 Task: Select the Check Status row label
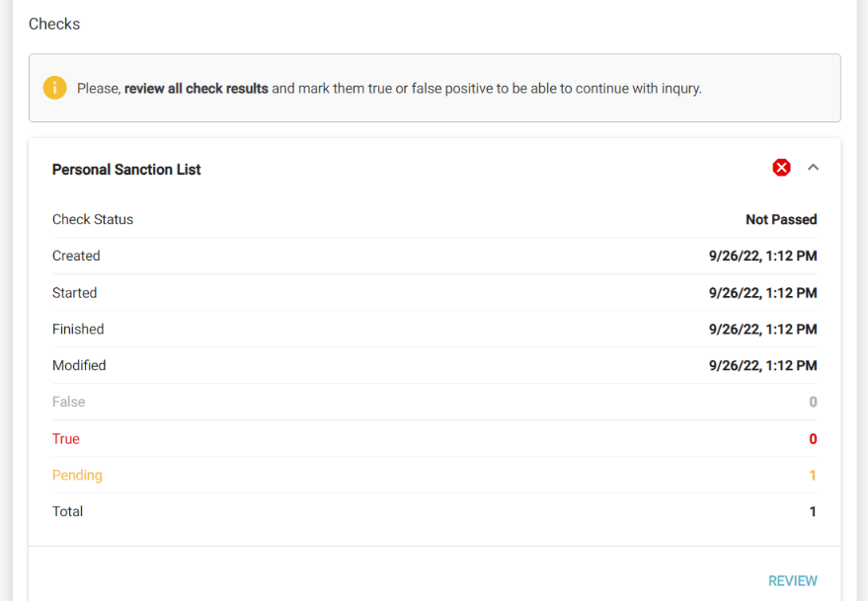tap(93, 220)
